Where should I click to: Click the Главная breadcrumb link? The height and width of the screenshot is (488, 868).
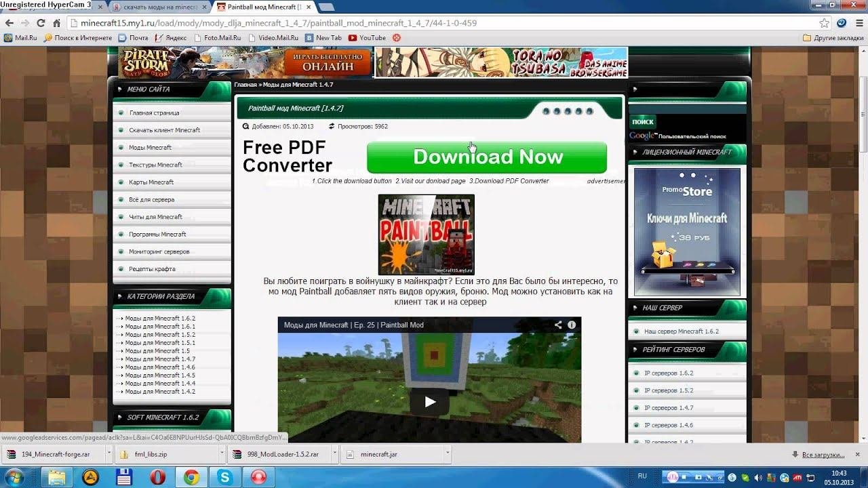point(245,85)
